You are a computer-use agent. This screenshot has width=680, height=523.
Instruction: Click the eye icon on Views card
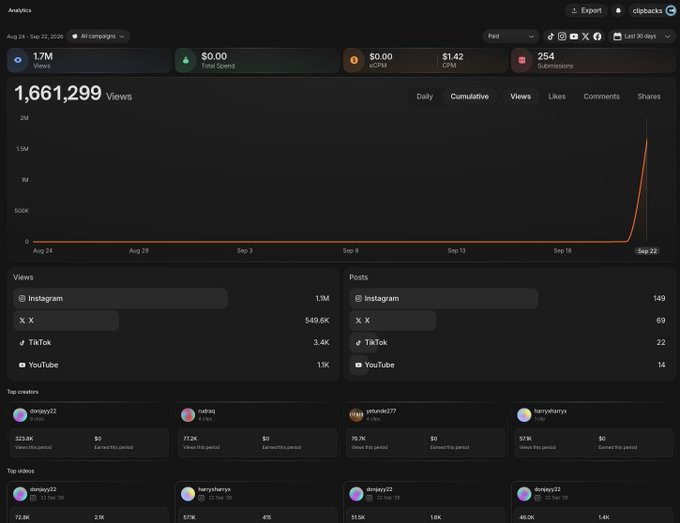(18, 60)
